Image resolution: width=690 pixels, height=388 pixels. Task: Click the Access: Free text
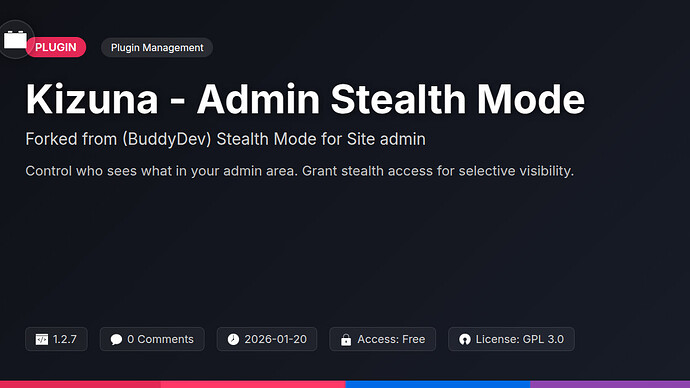(391, 339)
